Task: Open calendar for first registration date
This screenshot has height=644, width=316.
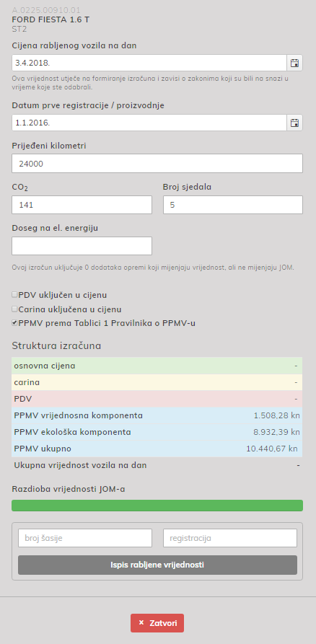Action: (x=294, y=123)
